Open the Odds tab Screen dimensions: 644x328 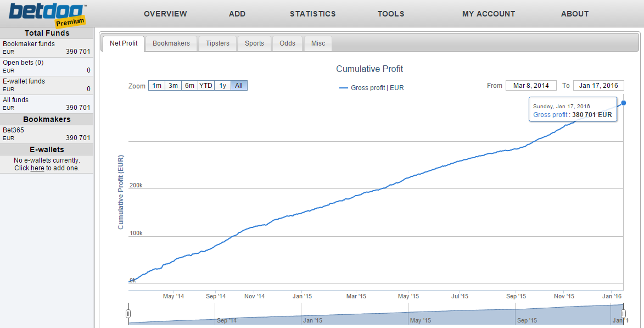tap(288, 43)
